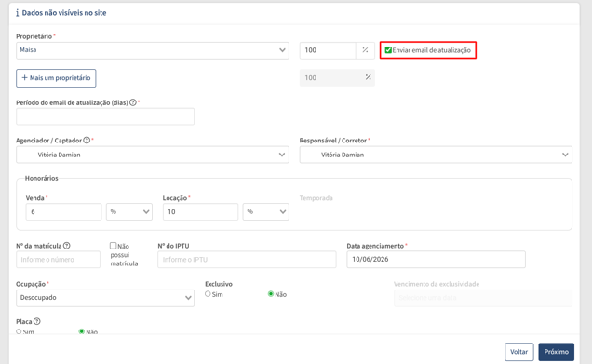592x364 pixels.
Task: Select Não radio under Exclusivo
Action: (x=270, y=294)
